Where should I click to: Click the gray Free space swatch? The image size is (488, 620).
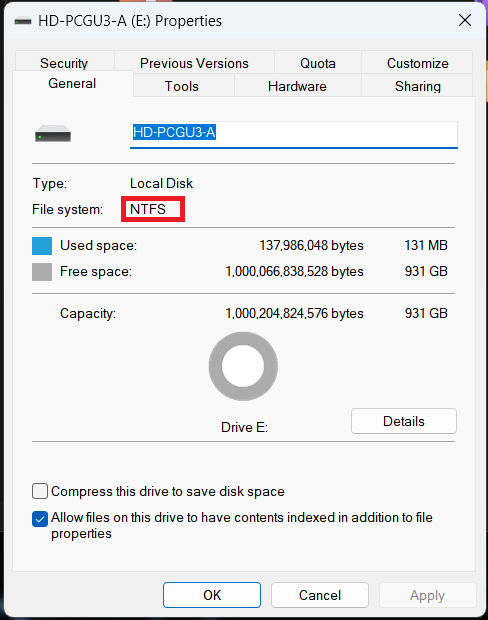pos(42,272)
